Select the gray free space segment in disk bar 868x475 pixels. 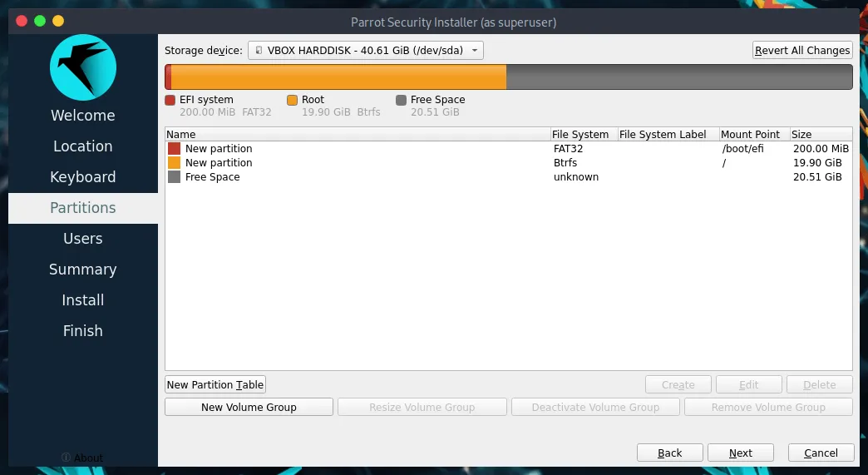pyautogui.click(x=679, y=77)
